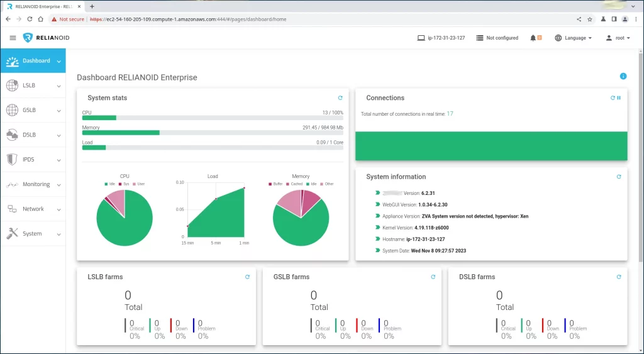Click the Not configured cluster status

point(502,38)
